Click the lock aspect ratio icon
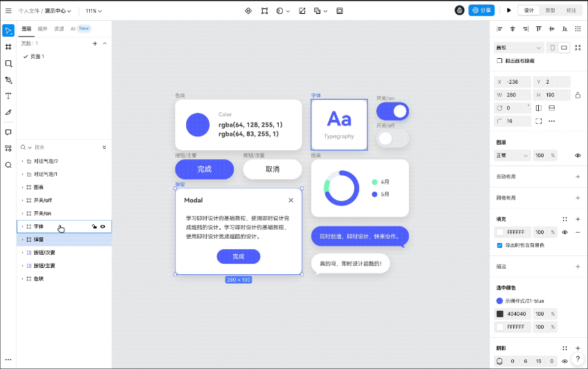The height and width of the screenshot is (369, 588). pyautogui.click(x=578, y=95)
